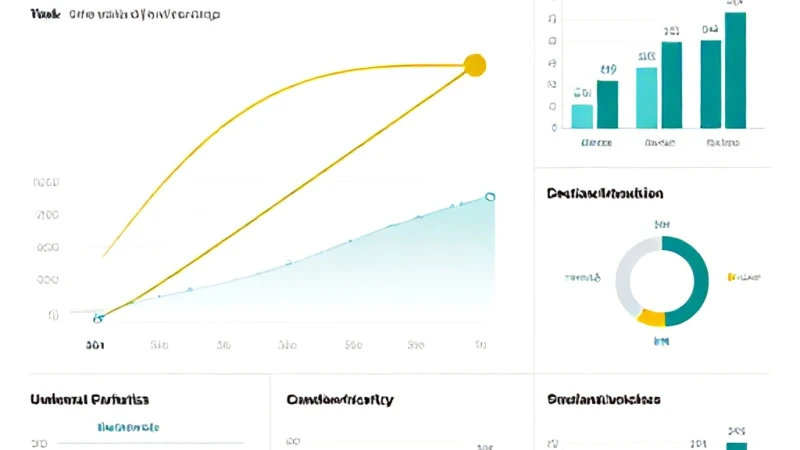
Task: Click the middle light-teal bar in the bar chart
Action: pos(646,98)
